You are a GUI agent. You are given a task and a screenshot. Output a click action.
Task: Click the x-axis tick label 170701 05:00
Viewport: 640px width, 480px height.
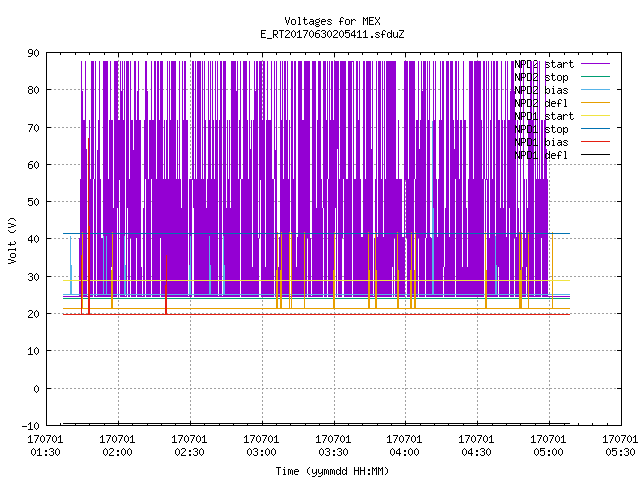pyautogui.click(x=548, y=446)
